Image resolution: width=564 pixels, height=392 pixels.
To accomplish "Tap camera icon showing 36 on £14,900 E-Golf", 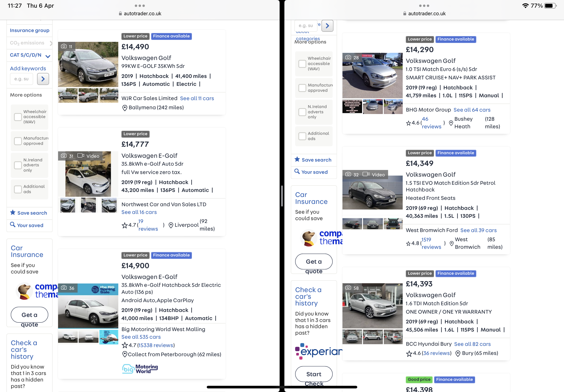I will coord(64,288).
